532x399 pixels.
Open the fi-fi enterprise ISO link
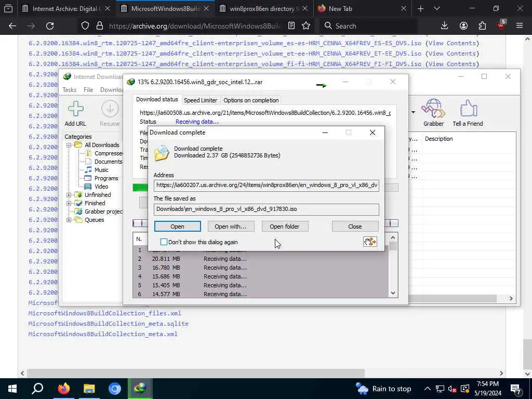tap(225, 64)
